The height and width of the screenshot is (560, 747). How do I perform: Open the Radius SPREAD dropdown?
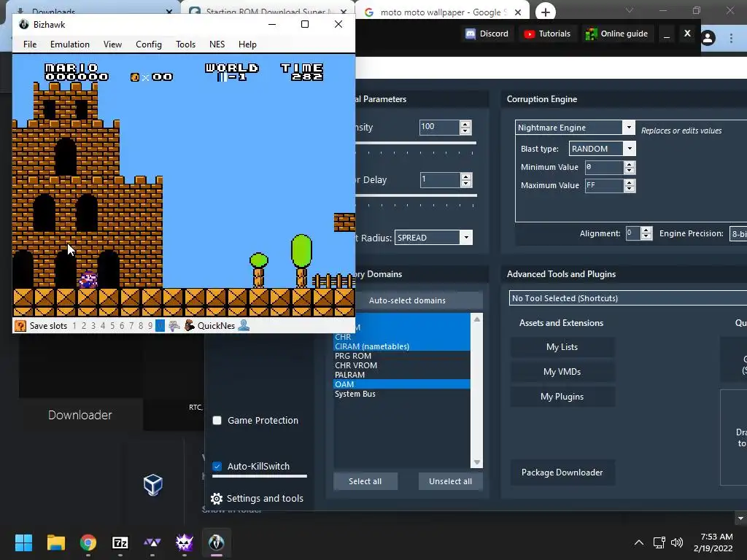(x=466, y=238)
